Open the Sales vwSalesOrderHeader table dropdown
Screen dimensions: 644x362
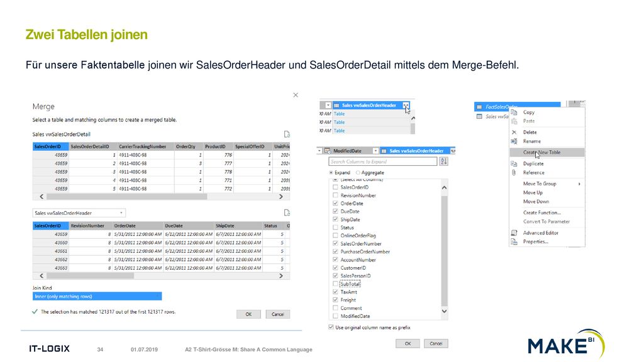[x=79, y=213]
